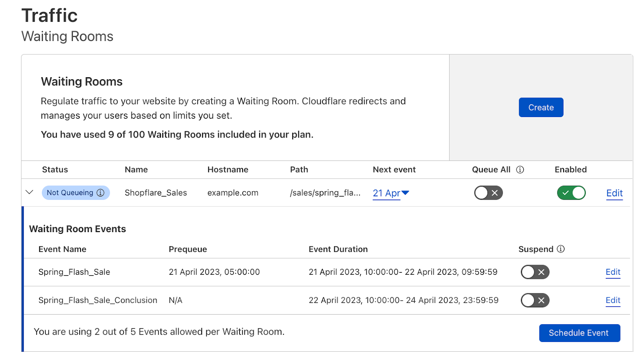The width and height of the screenshot is (644, 352).
Task: Toggle Suspend for Spring_Flash_Sale_Conclusion event
Action: [x=535, y=300]
